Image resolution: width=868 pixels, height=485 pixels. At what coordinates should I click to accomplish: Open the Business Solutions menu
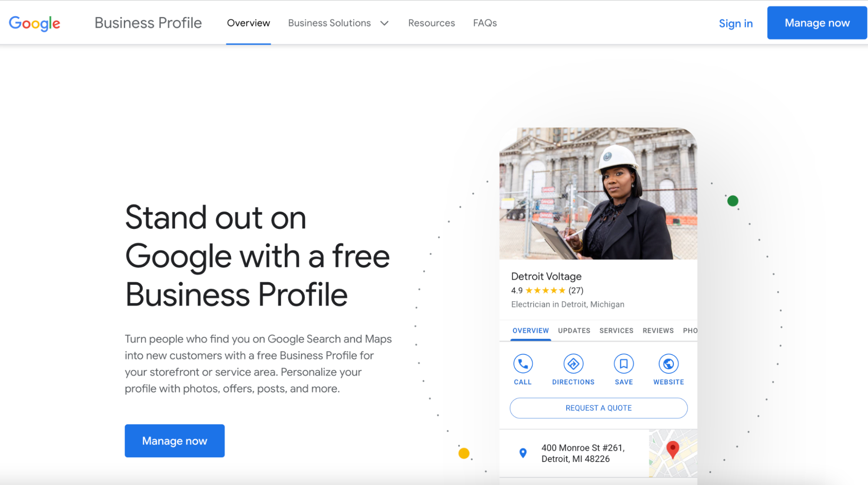point(330,23)
